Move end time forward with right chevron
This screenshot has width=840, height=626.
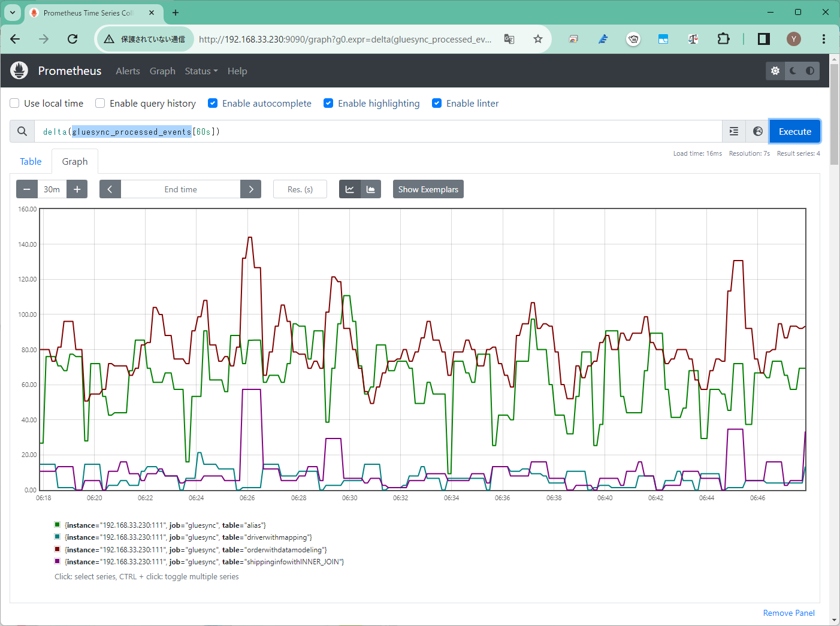[x=251, y=189]
